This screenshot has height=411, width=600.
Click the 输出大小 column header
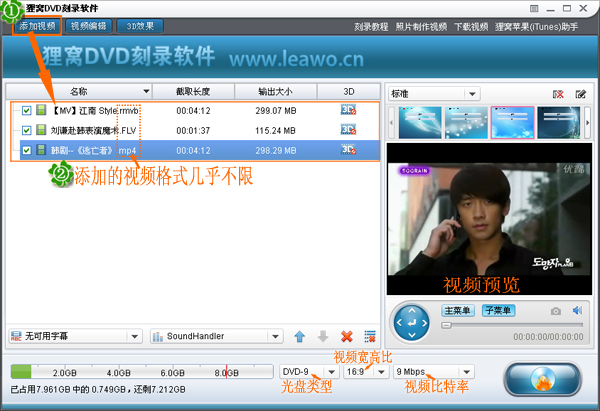point(276,91)
